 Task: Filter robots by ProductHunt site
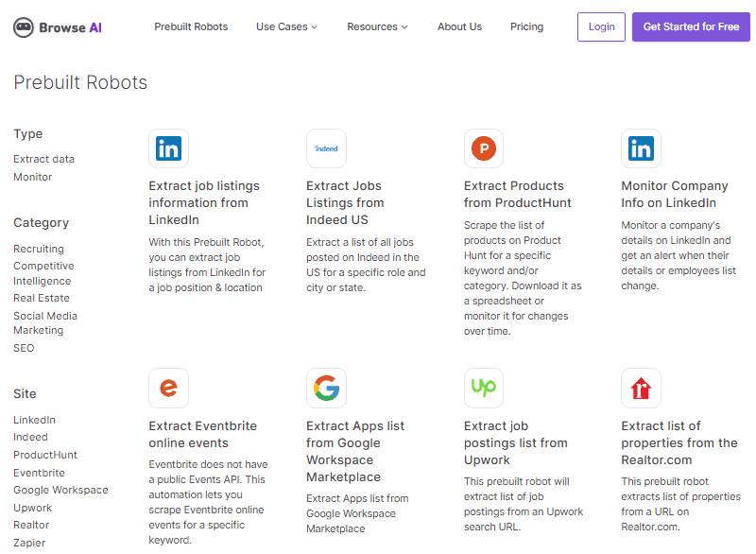(x=45, y=455)
